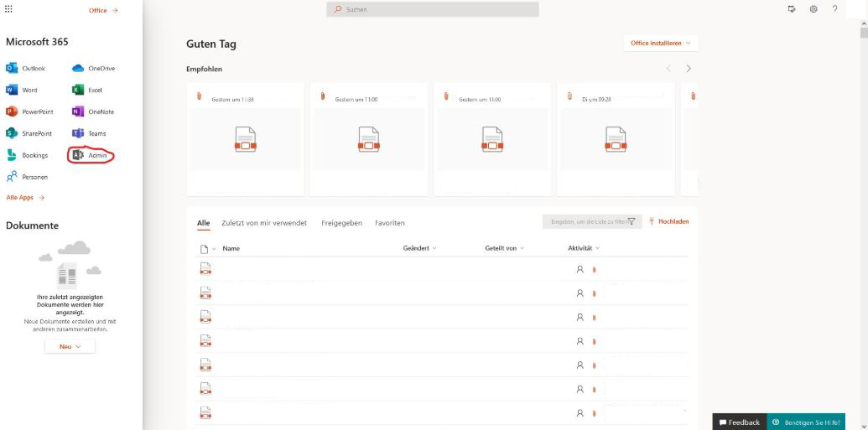Open the Outlook app icon

click(12, 68)
